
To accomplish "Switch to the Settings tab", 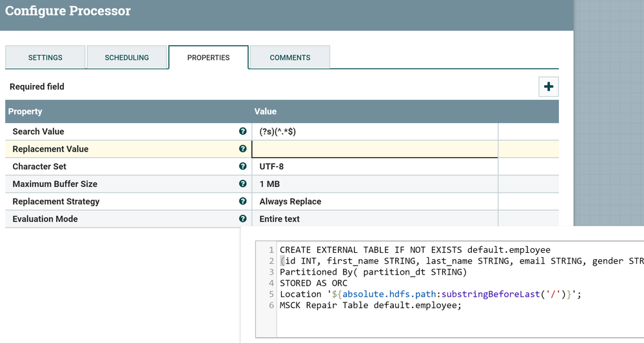I will tap(45, 57).
